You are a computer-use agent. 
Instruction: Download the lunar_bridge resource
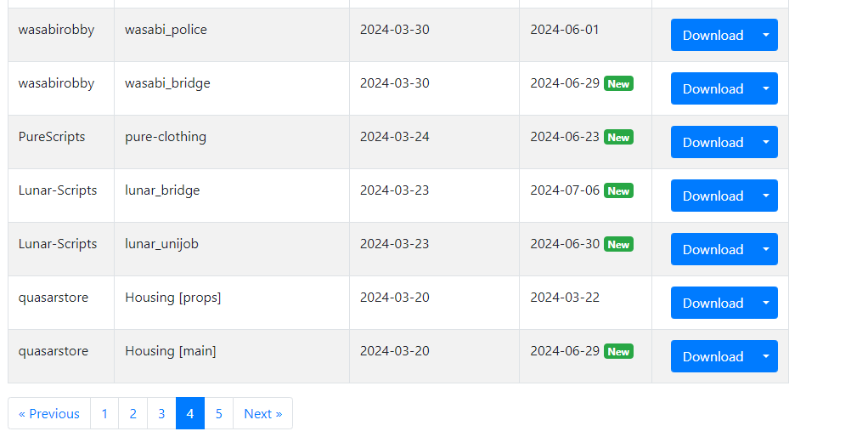coord(713,196)
